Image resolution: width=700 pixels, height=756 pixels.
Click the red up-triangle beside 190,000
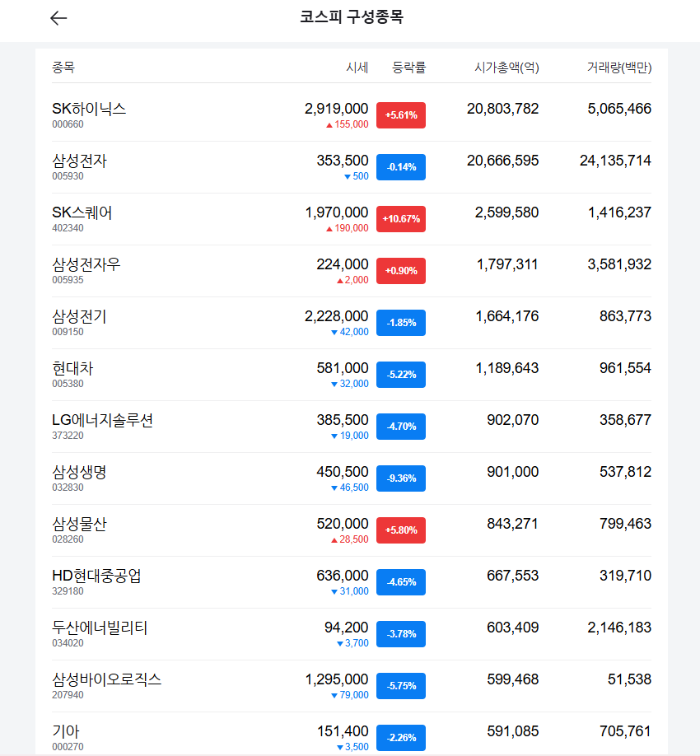click(329, 229)
